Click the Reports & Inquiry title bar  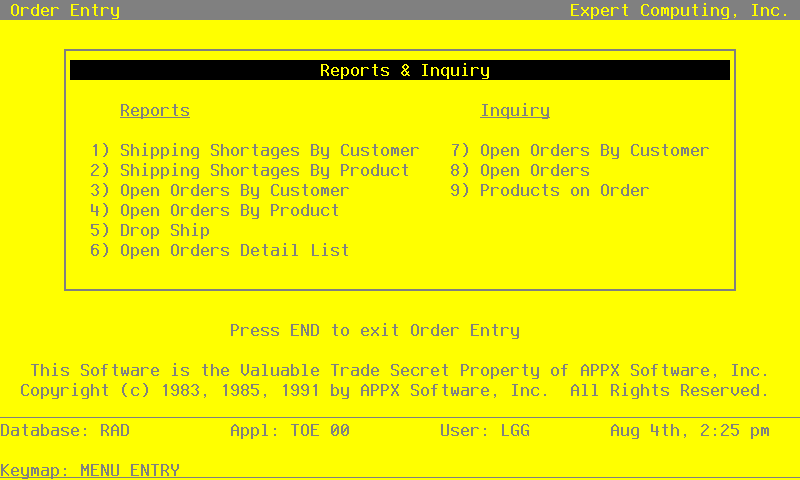400,70
